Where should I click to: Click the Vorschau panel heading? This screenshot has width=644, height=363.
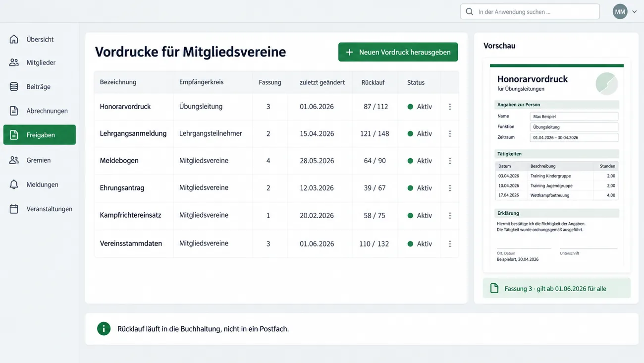click(x=499, y=46)
